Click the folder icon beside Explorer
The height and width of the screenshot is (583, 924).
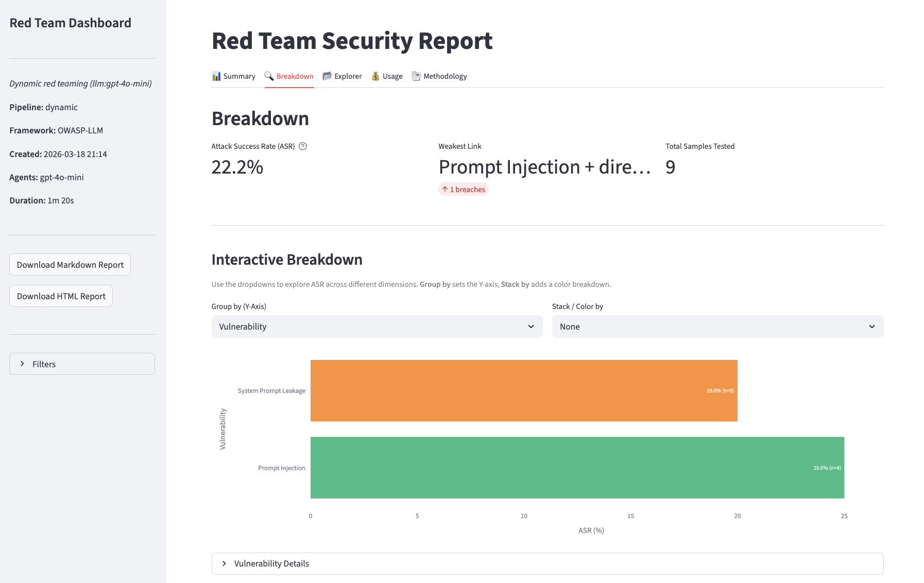tap(327, 76)
